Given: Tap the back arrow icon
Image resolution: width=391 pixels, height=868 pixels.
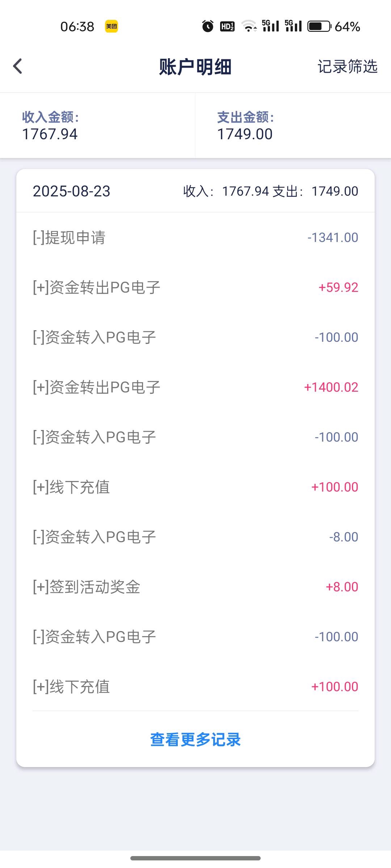Looking at the screenshot, I should [x=18, y=67].
